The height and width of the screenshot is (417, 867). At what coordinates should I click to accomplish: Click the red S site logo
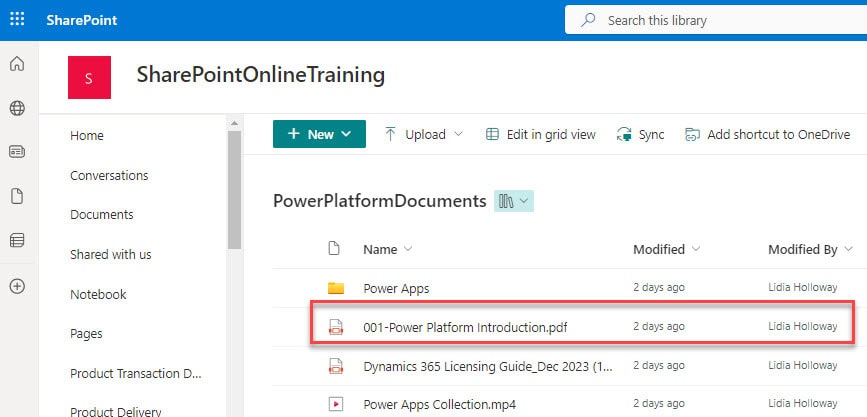pyautogui.click(x=90, y=77)
